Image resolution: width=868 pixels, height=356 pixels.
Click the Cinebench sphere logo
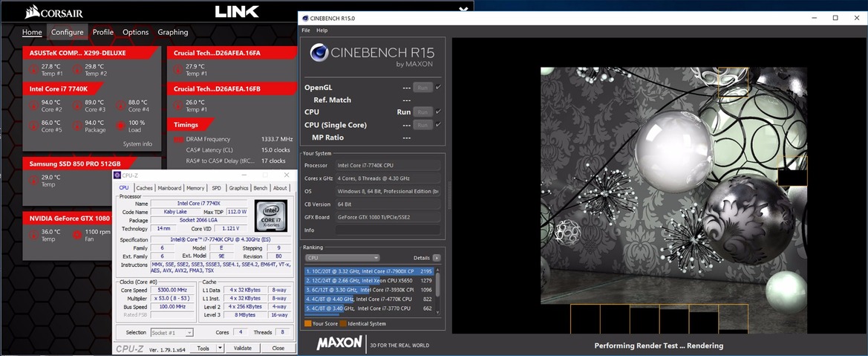pyautogui.click(x=319, y=53)
